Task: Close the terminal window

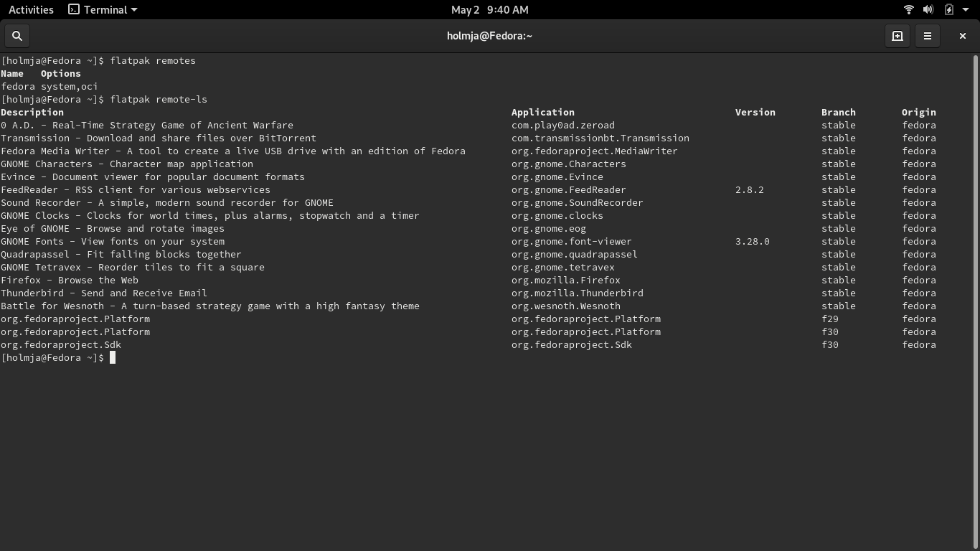Action: click(x=962, y=36)
